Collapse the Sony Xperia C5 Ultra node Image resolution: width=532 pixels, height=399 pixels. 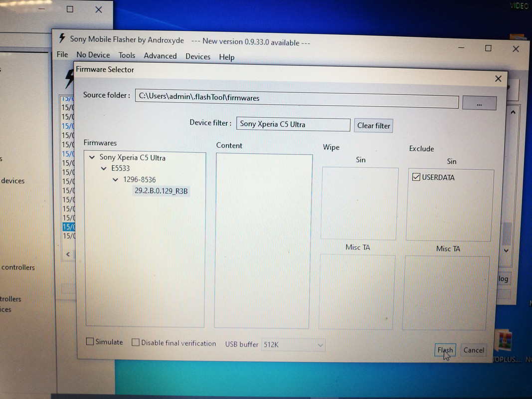[x=92, y=158]
